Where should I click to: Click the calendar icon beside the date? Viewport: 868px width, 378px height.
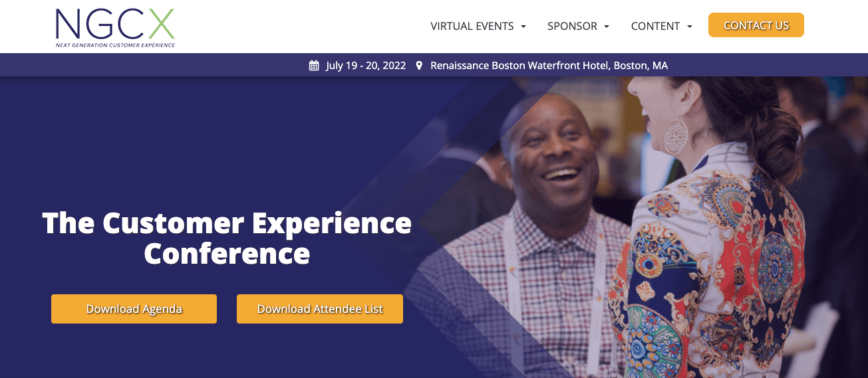pyautogui.click(x=314, y=66)
